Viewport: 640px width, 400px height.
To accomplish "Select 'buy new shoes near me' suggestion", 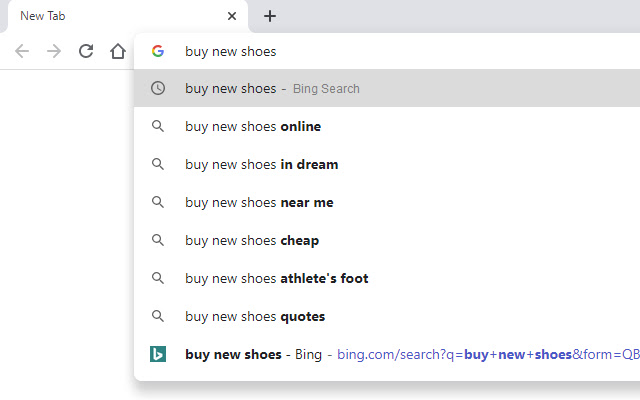I will click(x=259, y=202).
